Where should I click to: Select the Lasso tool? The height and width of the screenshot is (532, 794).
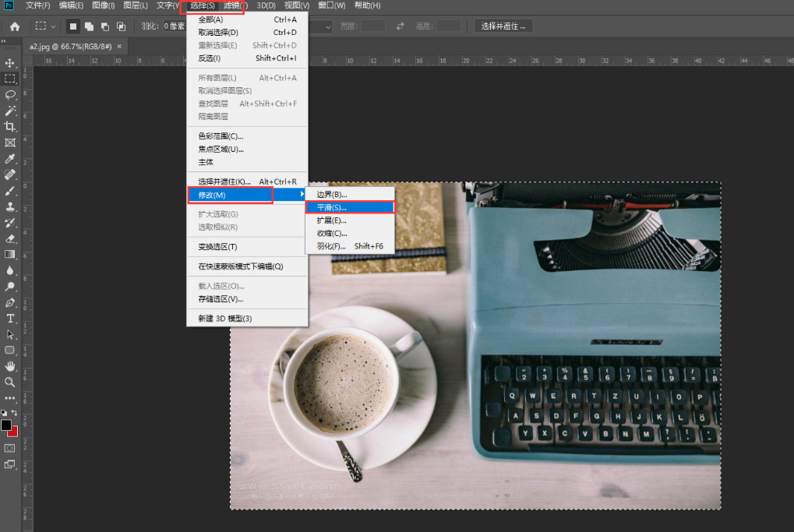click(10, 95)
